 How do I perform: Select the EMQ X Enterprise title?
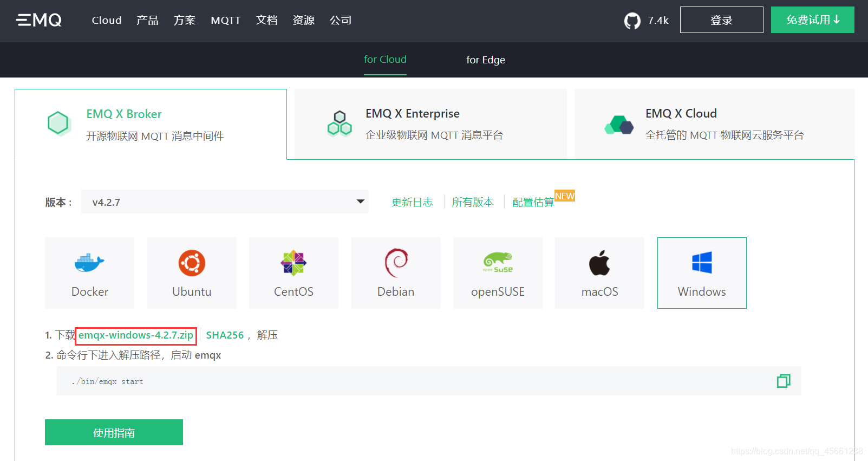pos(413,113)
